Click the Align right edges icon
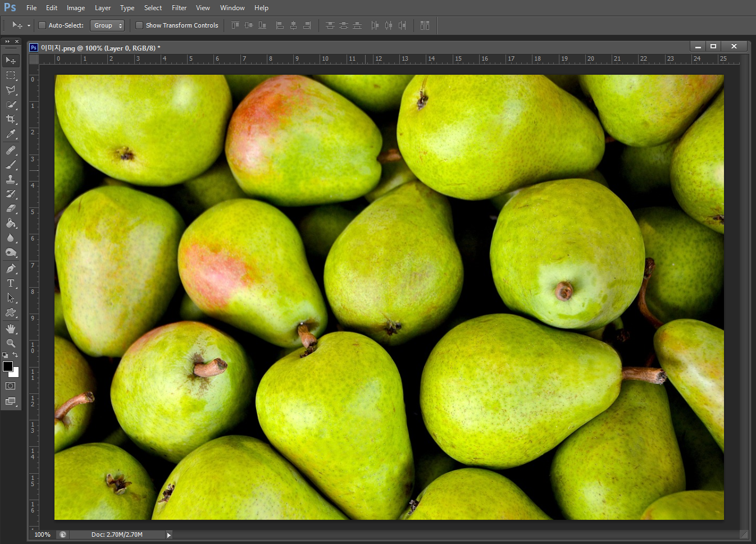 pyautogui.click(x=307, y=25)
